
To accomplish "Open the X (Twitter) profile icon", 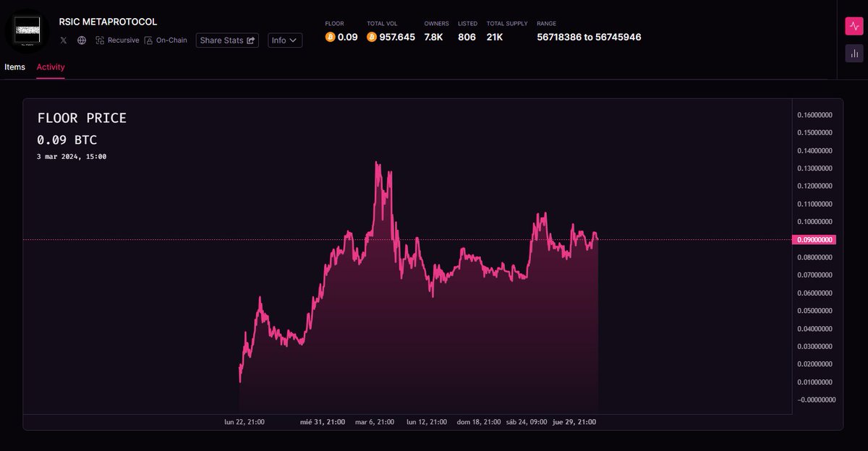I will [64, 40].
